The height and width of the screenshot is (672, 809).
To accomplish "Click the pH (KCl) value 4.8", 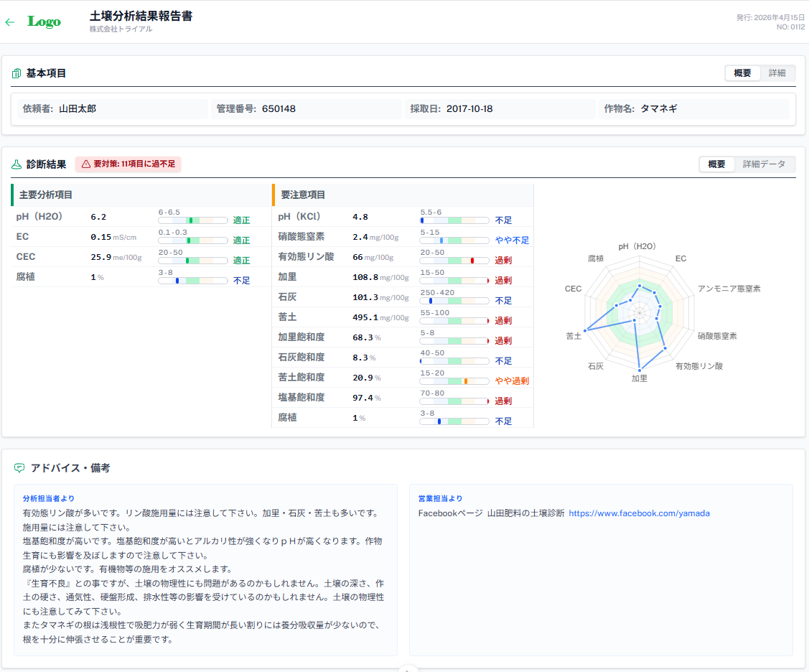I will coord(360,218).
